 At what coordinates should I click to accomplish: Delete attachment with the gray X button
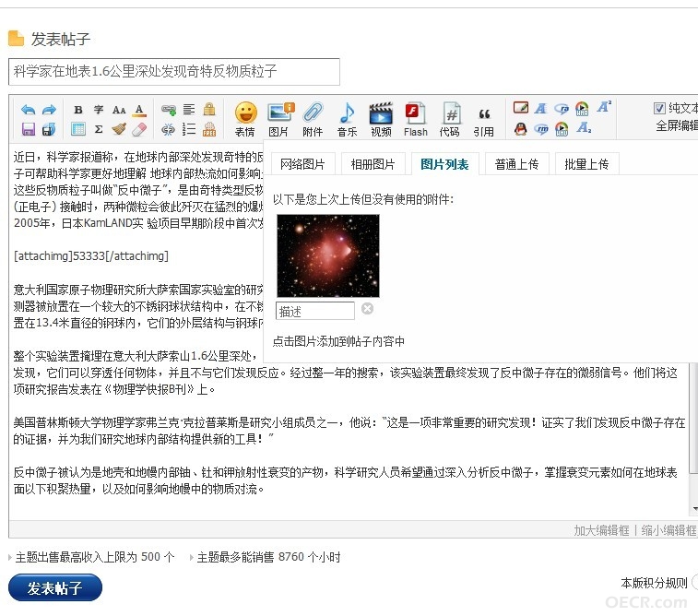tap(367, 308)
